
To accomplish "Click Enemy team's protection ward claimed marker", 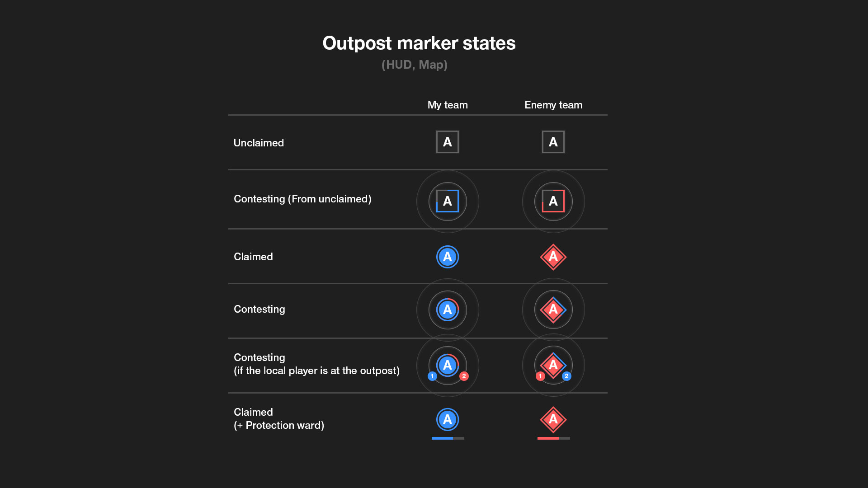I will 553,419.
